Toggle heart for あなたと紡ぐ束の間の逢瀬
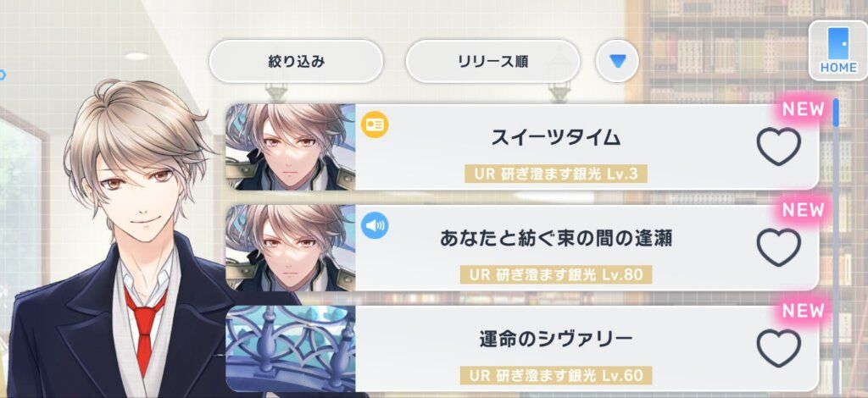Screen dimensions: 868x398 [778, 247]
